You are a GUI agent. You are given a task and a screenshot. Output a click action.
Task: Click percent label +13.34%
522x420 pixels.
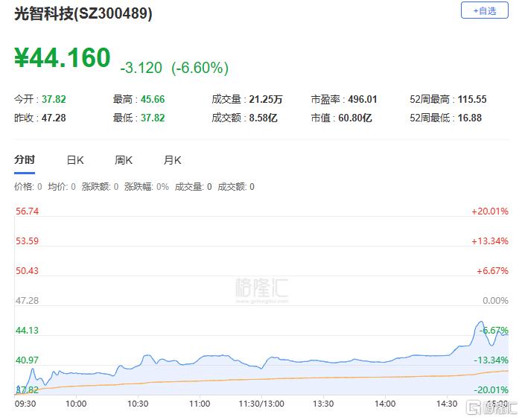point(490,241)
